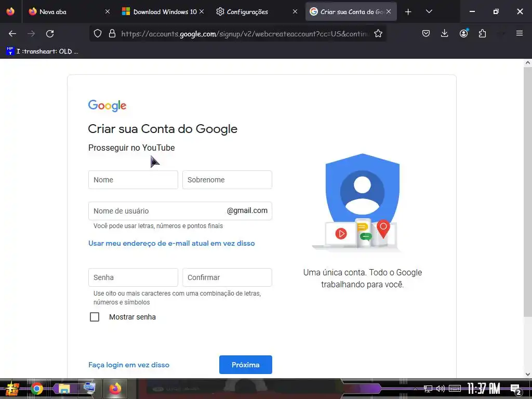Click the Senha password field
This screenshot has height=399, width=532.
click(x=133, y=277)
